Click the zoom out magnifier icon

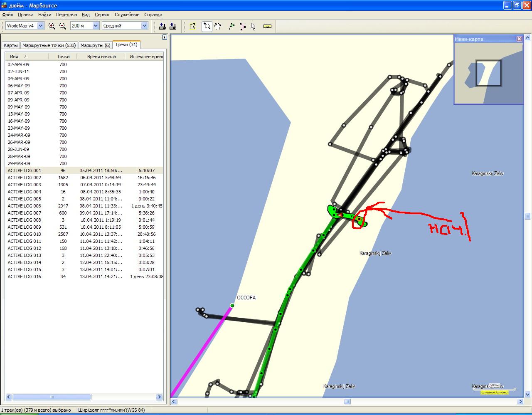(63, 26)
